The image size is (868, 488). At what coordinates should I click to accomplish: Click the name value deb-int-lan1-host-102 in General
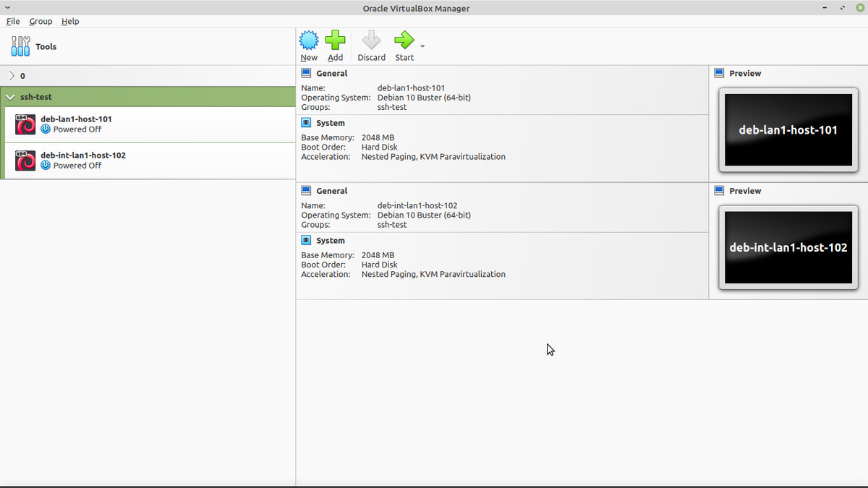tap(417, 206)
